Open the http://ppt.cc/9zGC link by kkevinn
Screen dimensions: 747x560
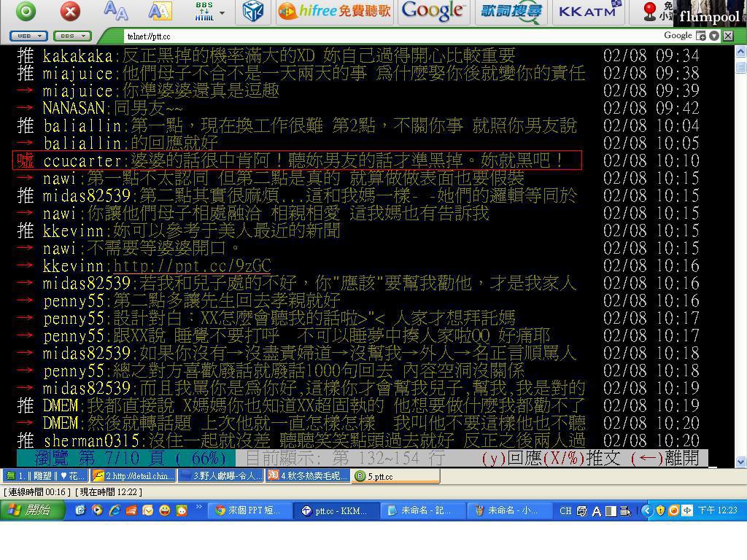(192, 265)
